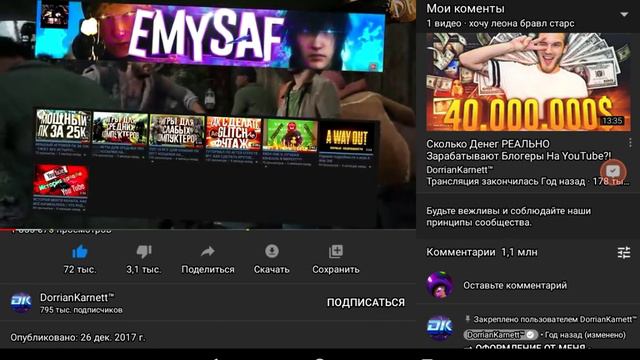Tap the video player EMYSAF banner

[210, 37]
